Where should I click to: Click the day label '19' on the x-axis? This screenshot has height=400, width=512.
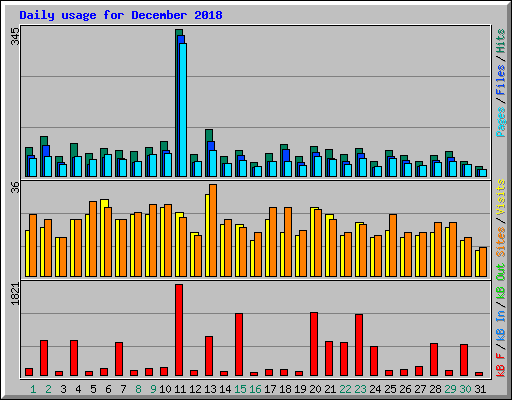coord(300,389)
